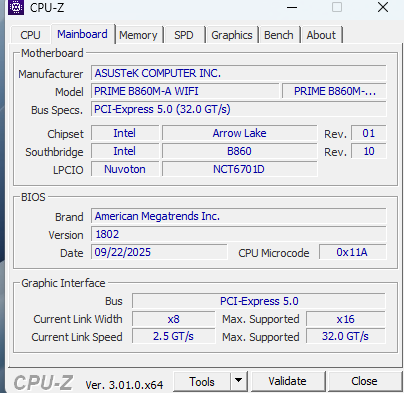Close the window with the X button
Screen dimensions: 404x393
pos(383,7)
